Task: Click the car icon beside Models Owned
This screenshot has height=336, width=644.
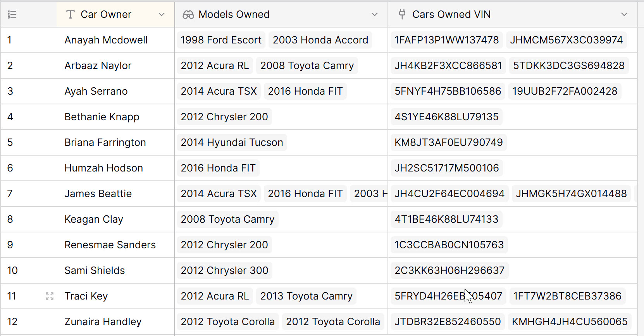Action: click(x=188, y=15)
